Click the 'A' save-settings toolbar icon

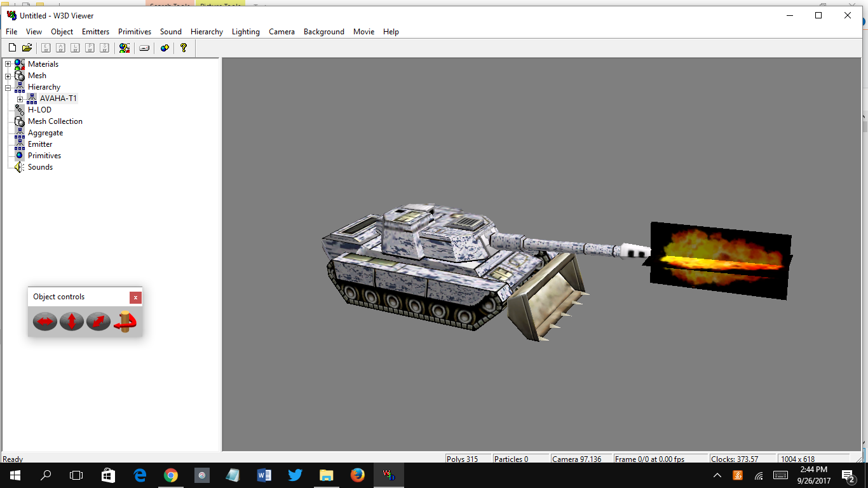point(60,48)
